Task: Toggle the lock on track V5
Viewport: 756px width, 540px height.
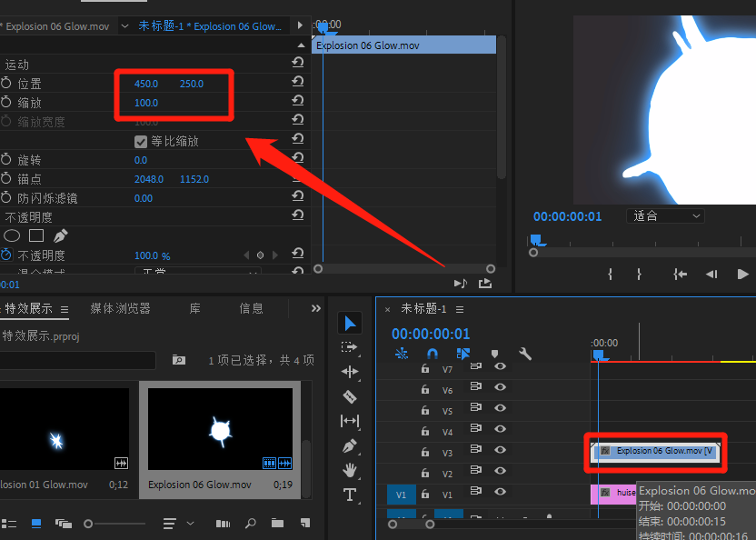Action: click(424, 411)
